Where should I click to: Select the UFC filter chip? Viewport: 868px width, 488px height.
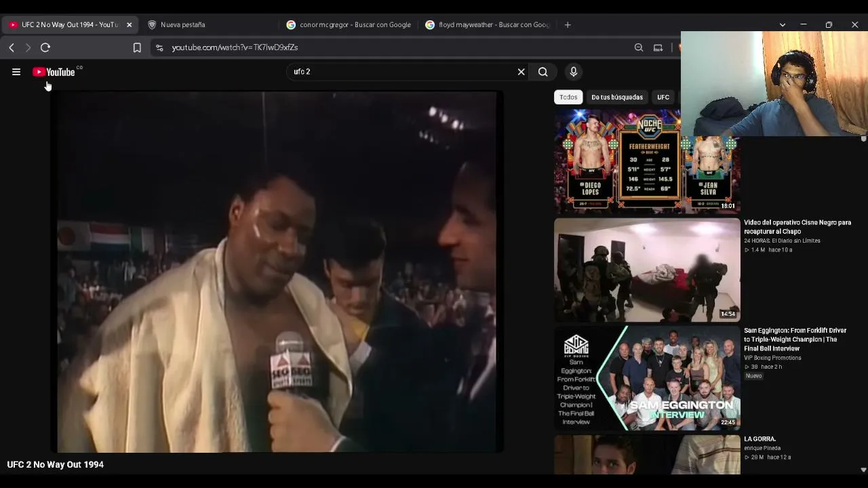point(663,97)
